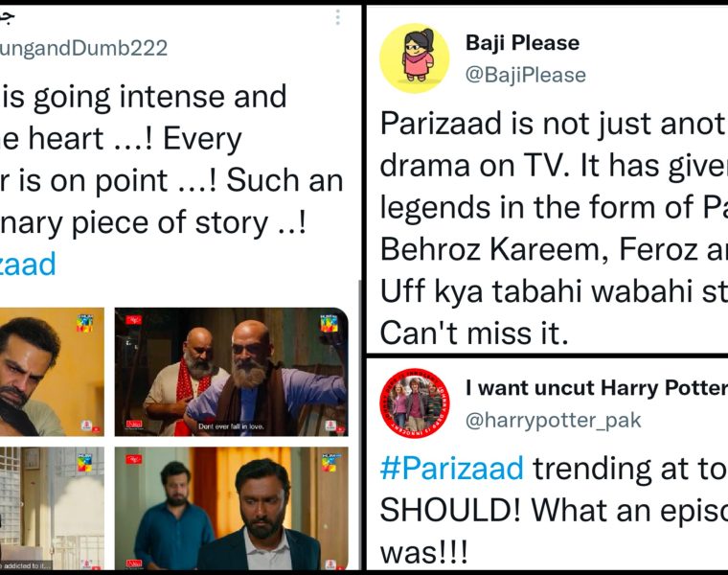Open bottom-left image with window grille
728x575 pixels.
[x=52, y=508]
